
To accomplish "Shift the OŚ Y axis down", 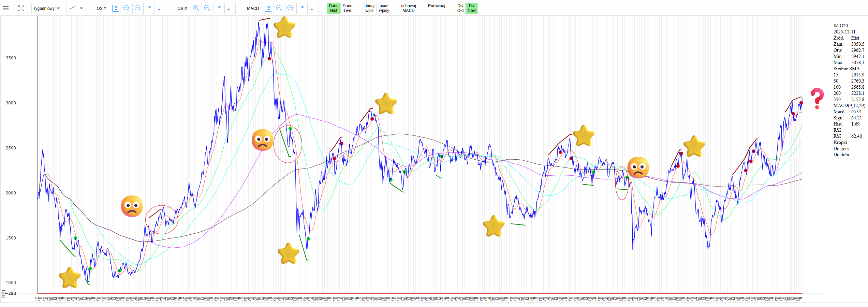I will pos(149,8).
